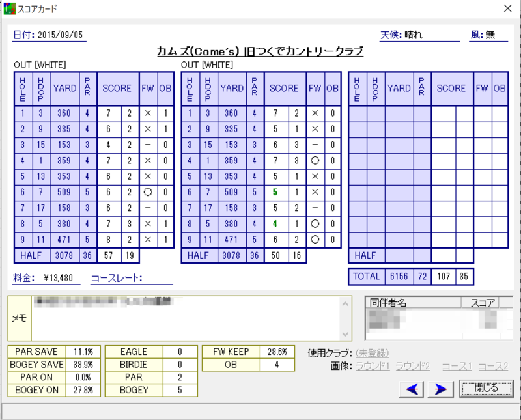Viewport: 521px width, 420px height.
Task: Close the スコアカード window via X
Action: (x=507, y=8)
